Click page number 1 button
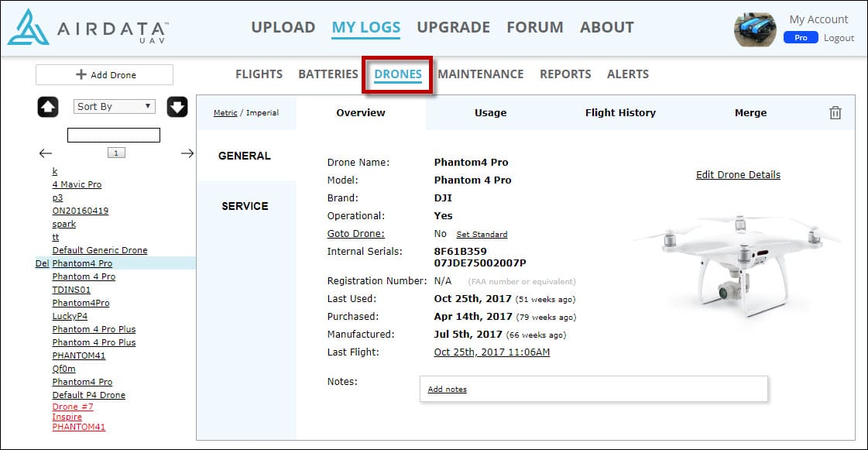The height and width of the screenshot is (450, 868). click(x=116, y=153)
